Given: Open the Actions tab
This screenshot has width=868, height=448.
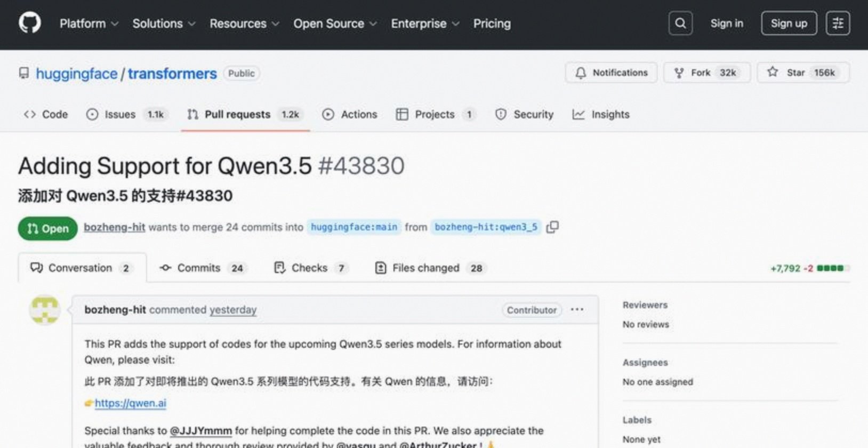Looking at the screenshot, I should 350,114.
